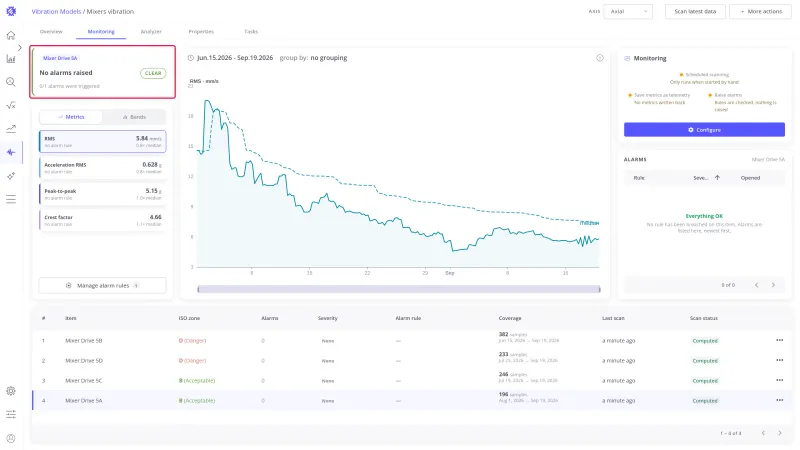The height and width of the screenshot is (450, 800).
Task: Click the Scan status column header
Action: coord(704,318)
